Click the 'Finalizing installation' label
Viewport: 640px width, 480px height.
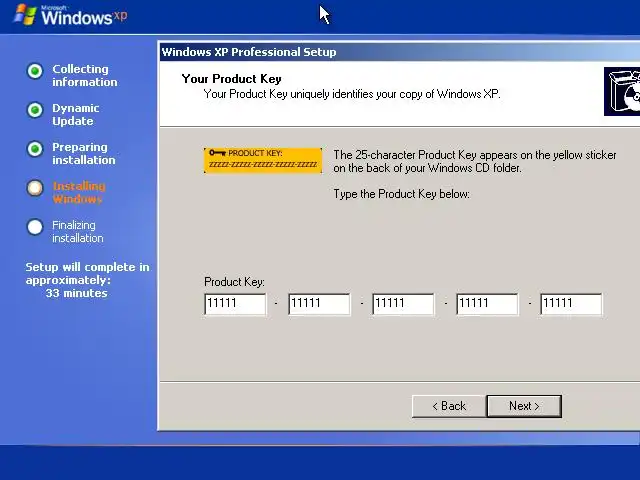[x=78, y=231]
